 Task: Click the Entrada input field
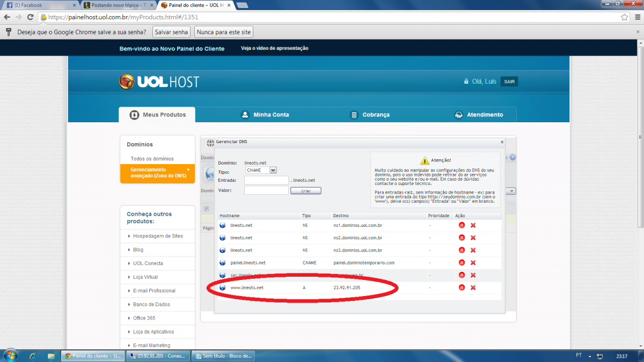pyautogui.click(x=266, y=180)
